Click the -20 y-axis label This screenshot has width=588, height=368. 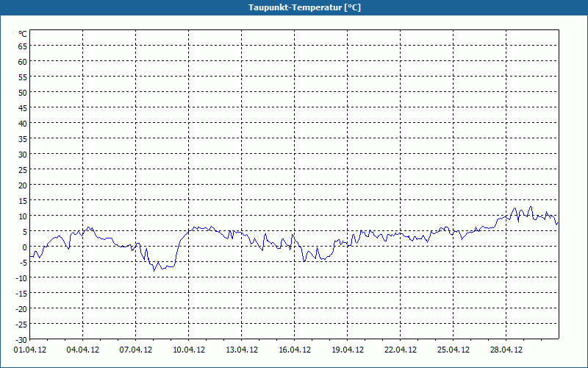[x=21, y=309]
